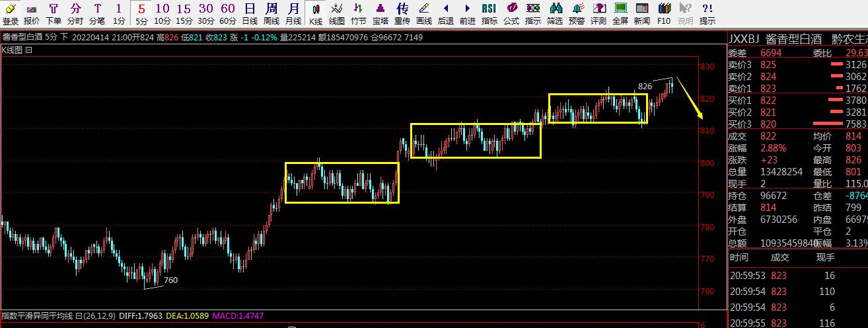Switch to 月线 monthly chart
The width and height of the screenshot is (868, 328).
tap(293, 13)
